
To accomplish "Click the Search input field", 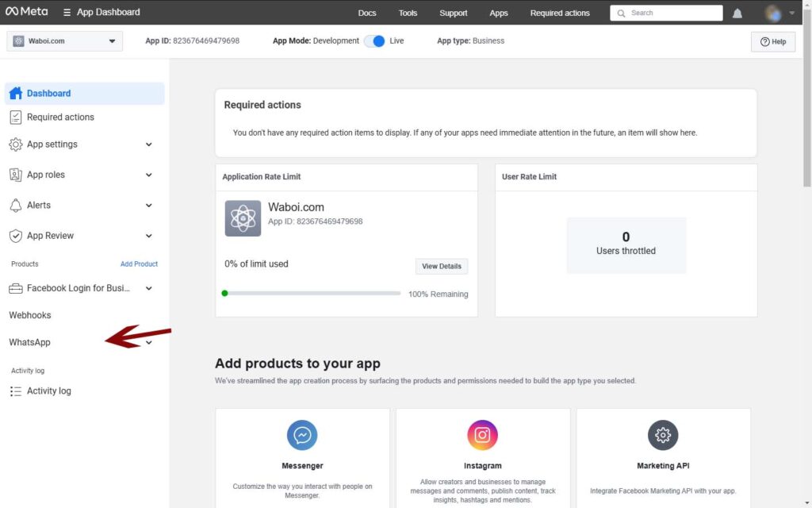I will point(666,13).
